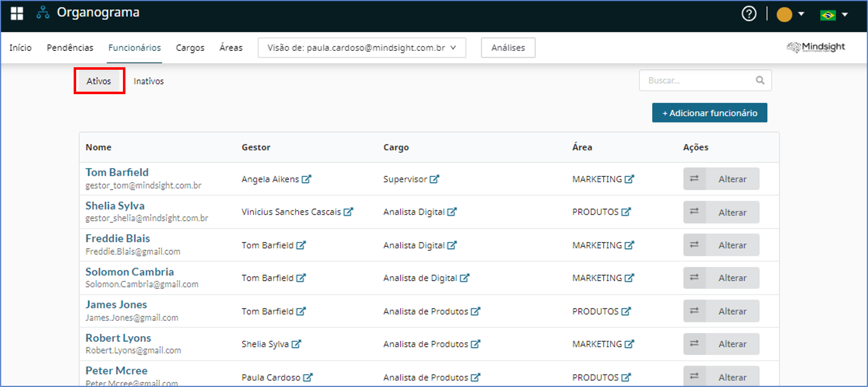Open Angela Aikens external link icon

pyautogui.click(x=307, y=179)
